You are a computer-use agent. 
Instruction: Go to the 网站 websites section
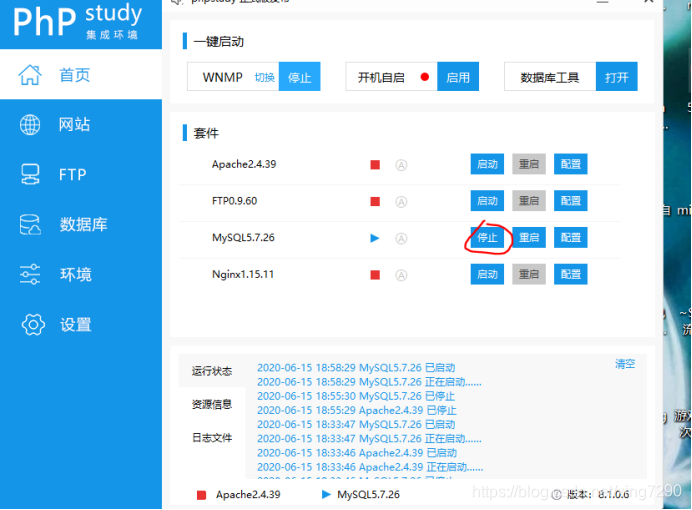coord(81,124)
